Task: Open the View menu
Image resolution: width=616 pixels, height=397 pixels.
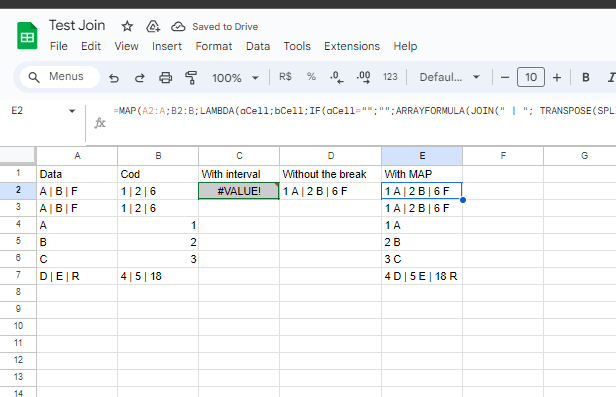Action: tap(126, 46)
